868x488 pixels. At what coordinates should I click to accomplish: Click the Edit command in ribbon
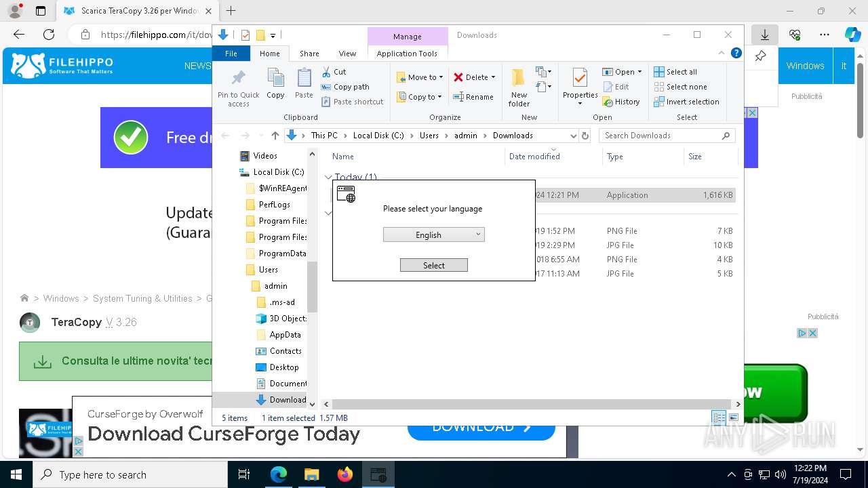616,87
